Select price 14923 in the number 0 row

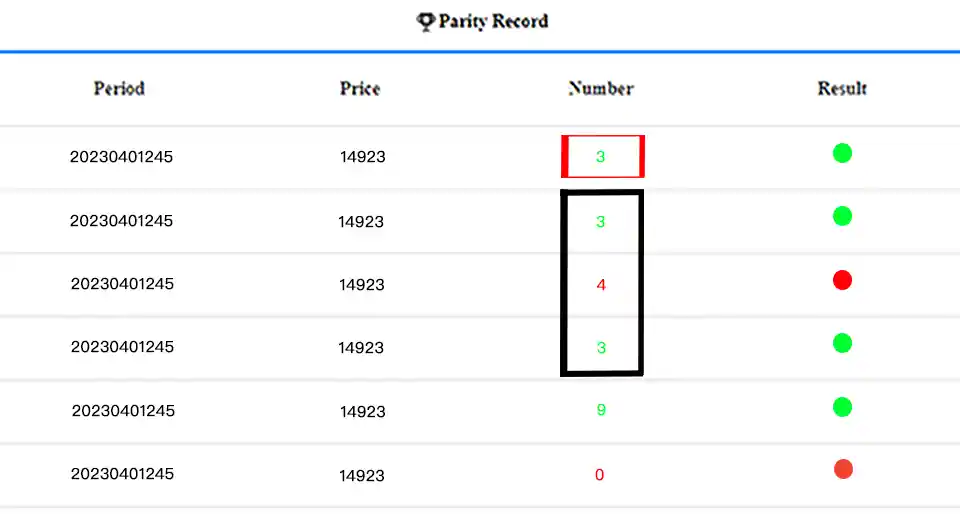[x=362, y=475]
